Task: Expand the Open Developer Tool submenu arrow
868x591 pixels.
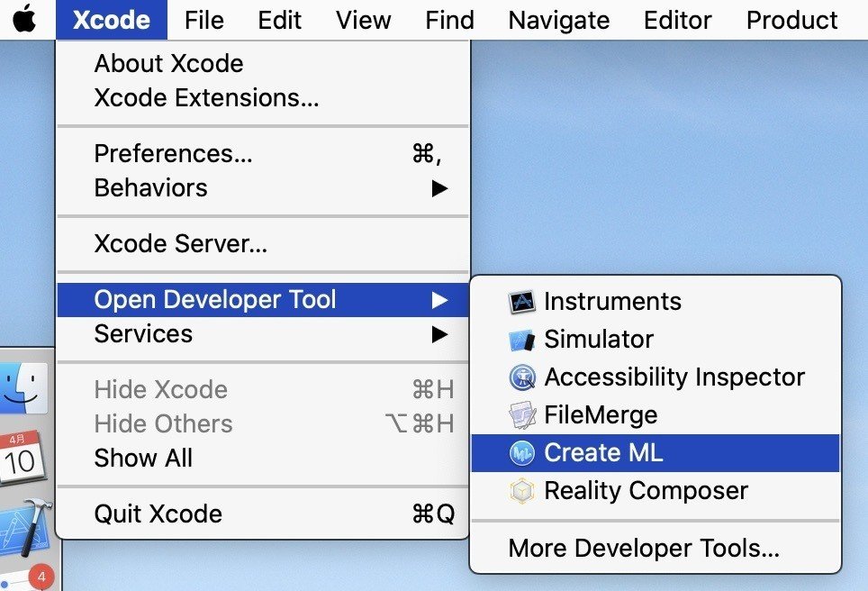Action: click(x=439, y=300)
